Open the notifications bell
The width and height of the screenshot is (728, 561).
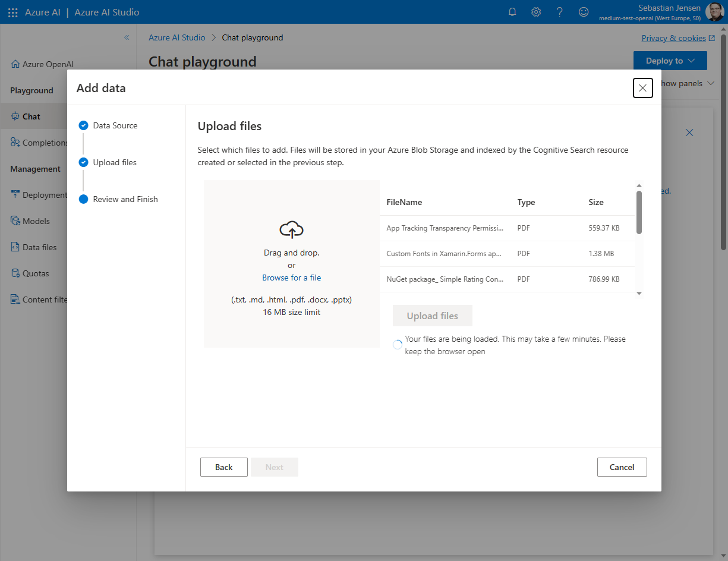pos(512,12)
